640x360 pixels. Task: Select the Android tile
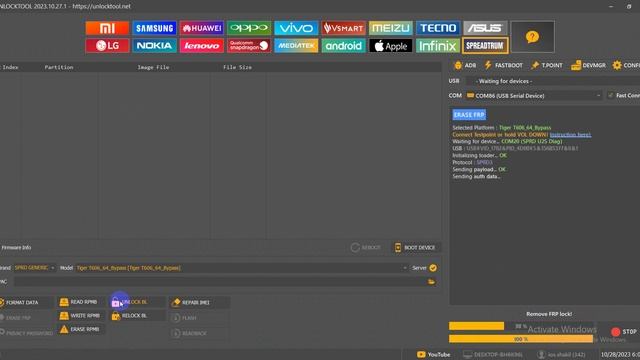click(343, 46)
